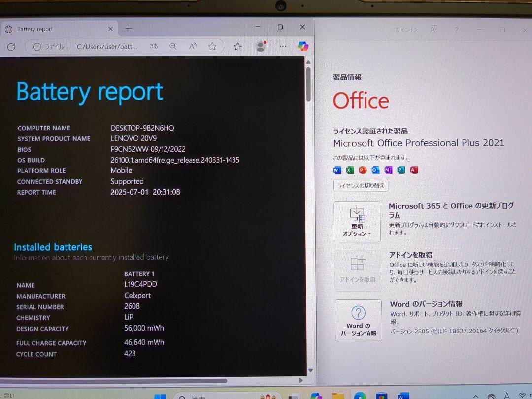Open the Wi-Fi network tray icon
532x399 pixels.
pyautogui.click(x=523, y=396)
